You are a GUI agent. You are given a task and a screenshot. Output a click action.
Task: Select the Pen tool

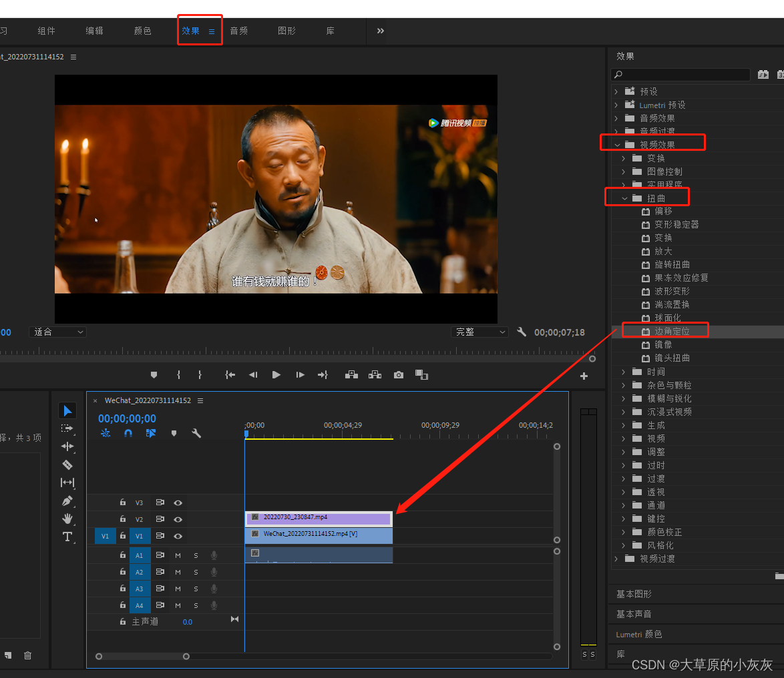(x=67, y=500)
